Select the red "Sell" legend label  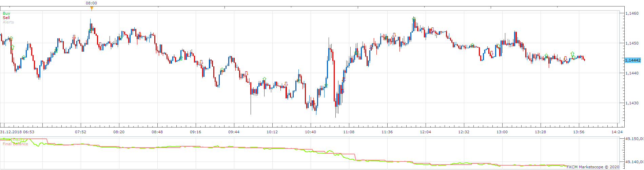coord(6,18)
